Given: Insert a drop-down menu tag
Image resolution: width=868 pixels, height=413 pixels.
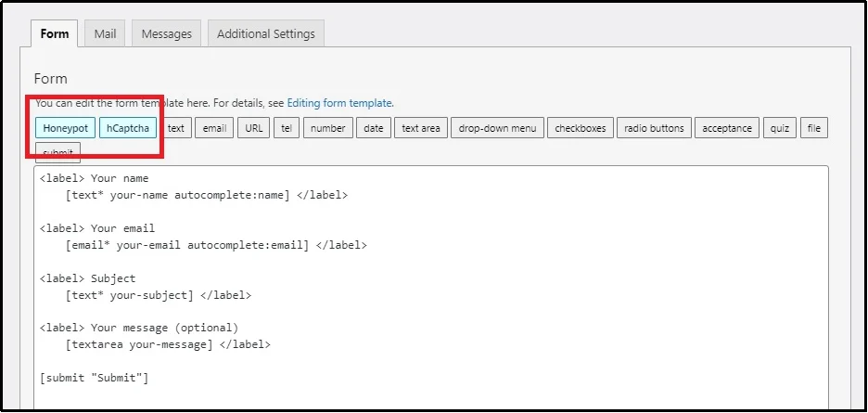Looking at the screenshot, I should click(497, 128).
